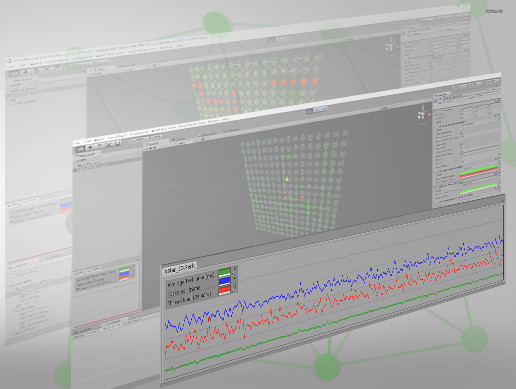Click the scene orientation gizmo in back window
The width and height of the screenshot is (516, 389).
[392, 45]
